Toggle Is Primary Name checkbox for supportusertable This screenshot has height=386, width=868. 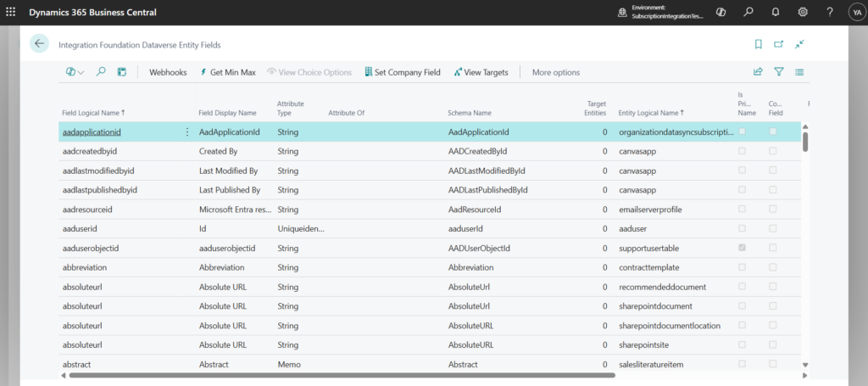click(743, 248)
